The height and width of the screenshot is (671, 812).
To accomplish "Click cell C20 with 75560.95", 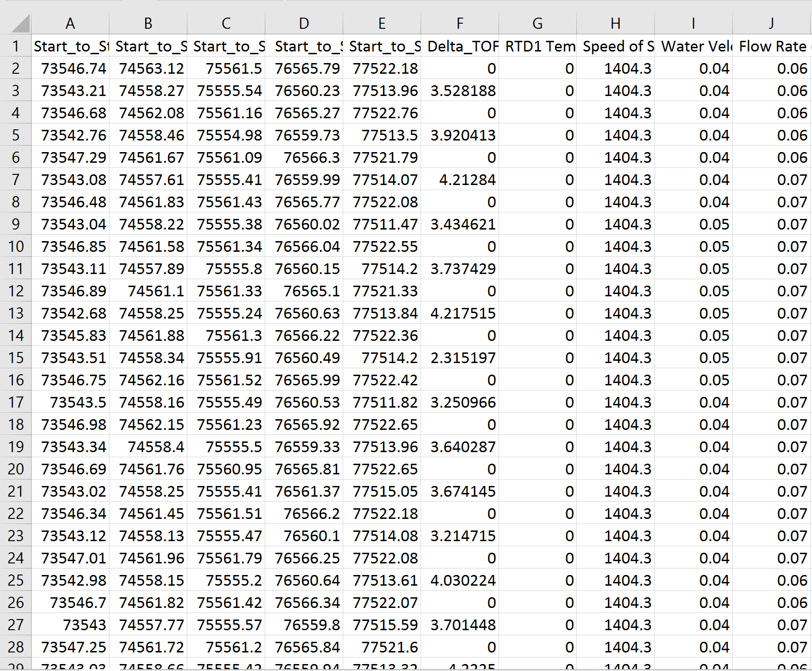I will coord(226,469).
